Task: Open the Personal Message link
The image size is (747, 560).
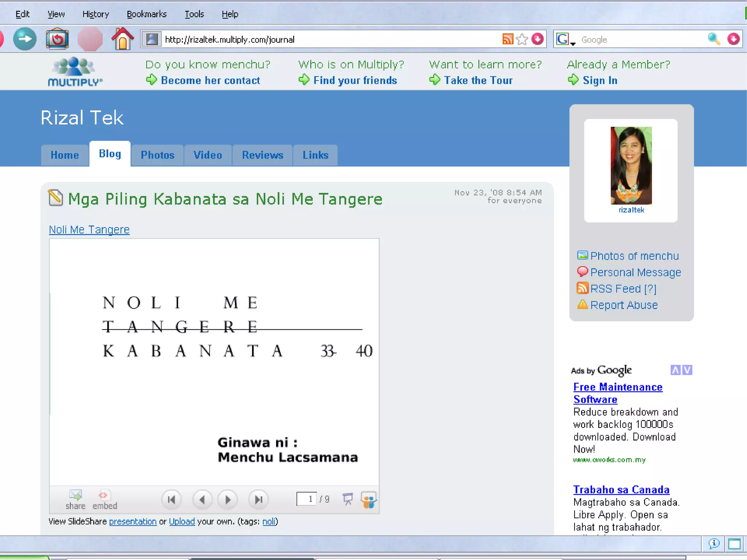Action: click(x=635, y=272)
